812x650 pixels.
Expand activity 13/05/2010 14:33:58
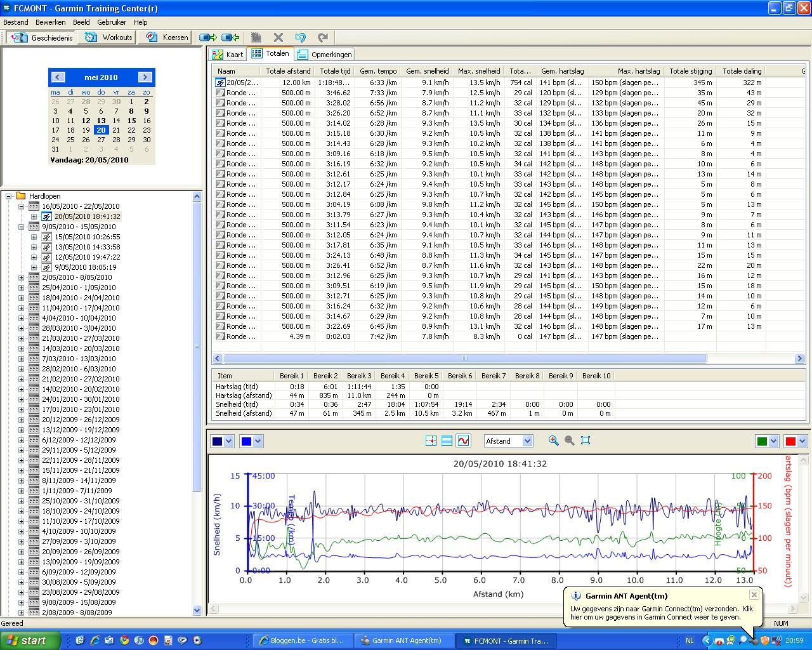tap(34, 247)
